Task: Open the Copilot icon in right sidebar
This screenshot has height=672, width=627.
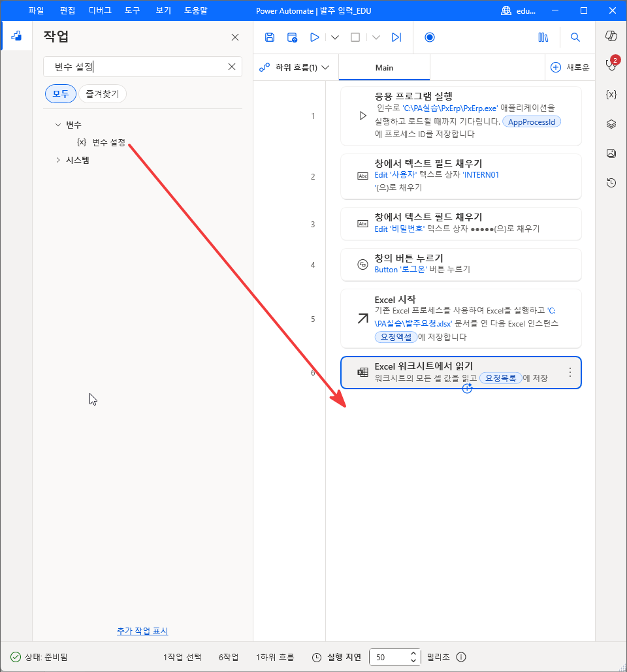Action: pos(611,36)
